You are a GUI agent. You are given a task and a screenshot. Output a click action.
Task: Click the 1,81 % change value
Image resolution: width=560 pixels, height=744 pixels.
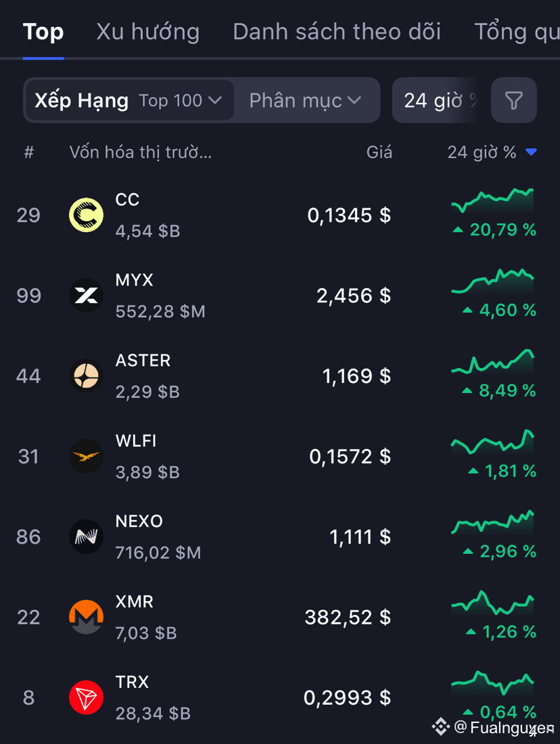511,471
